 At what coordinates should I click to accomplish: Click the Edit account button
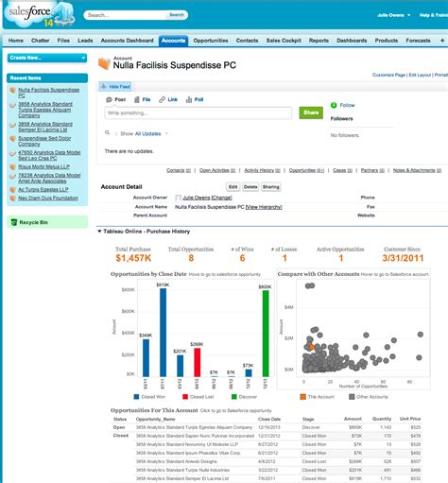click(233, 187)
